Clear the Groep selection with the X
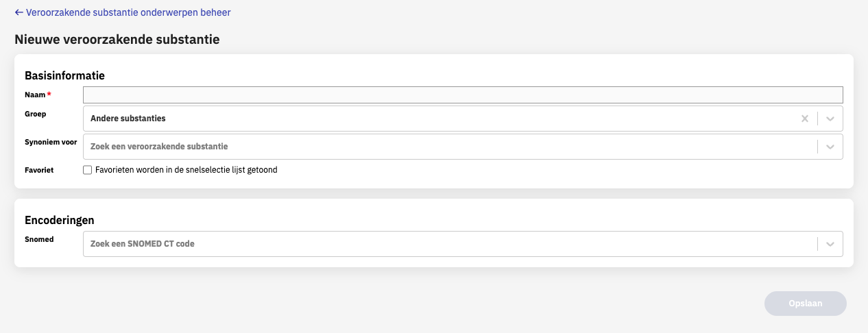The image size is (868, 333). 805,119
